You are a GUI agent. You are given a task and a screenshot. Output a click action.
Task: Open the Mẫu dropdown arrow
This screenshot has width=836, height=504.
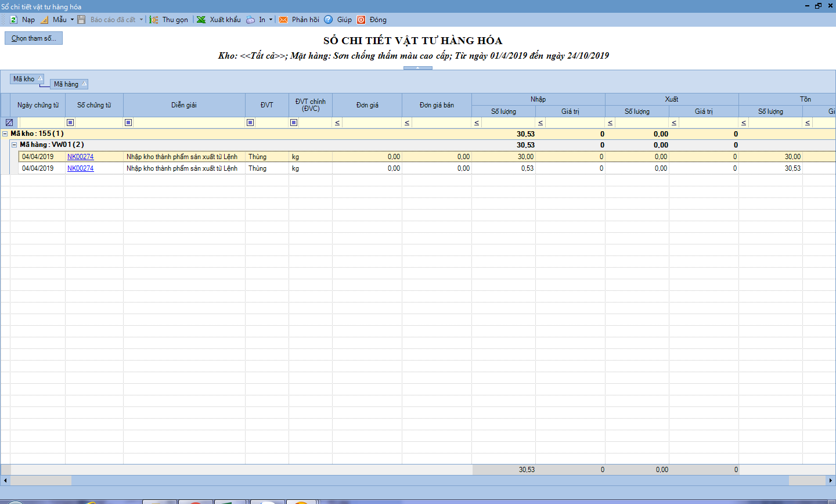pyautogui.click(x=72, y=20)
